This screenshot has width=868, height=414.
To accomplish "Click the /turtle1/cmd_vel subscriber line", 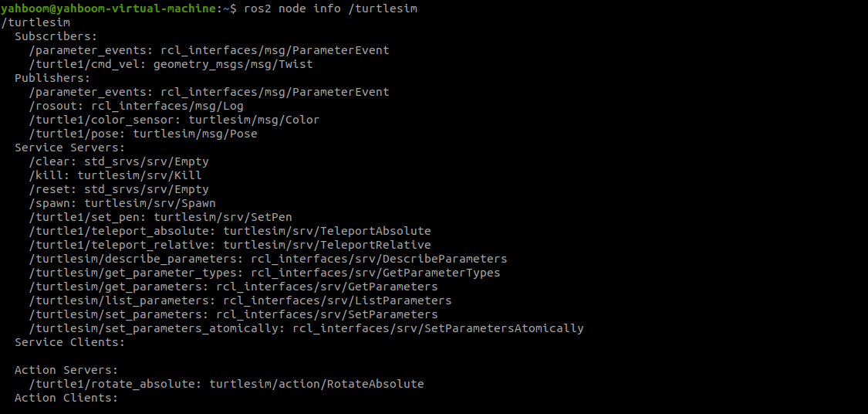I will tap(171, 64).
